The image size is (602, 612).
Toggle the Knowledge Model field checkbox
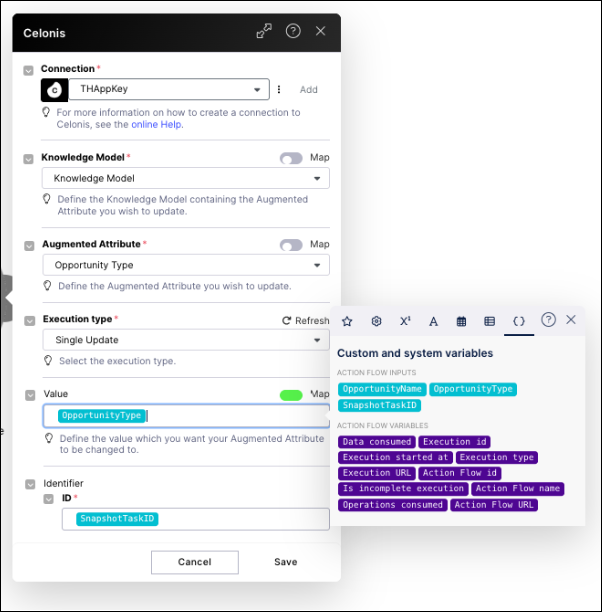[x=28, y=159]
